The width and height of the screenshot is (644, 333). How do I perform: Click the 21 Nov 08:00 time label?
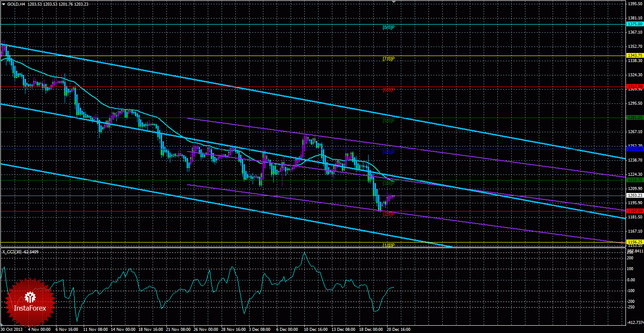coord(178,330)
